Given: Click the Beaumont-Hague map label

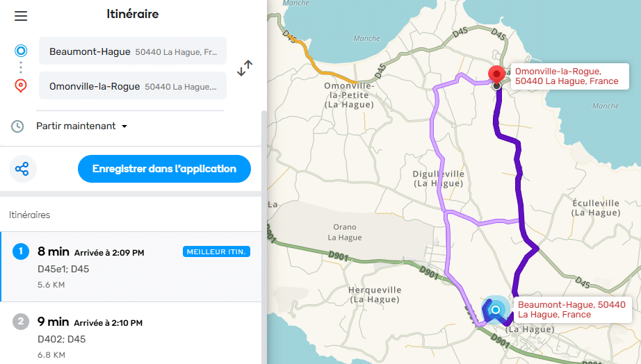Looking at the screenshot, I should [x=571, y=310].
